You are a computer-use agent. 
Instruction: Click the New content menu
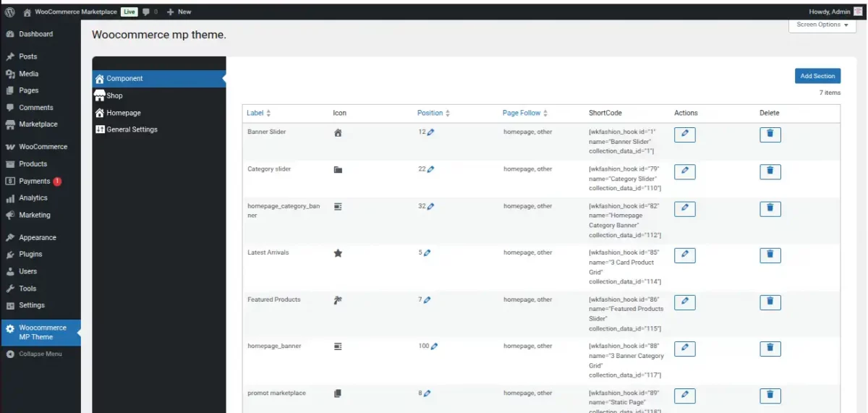click(179, 12)
